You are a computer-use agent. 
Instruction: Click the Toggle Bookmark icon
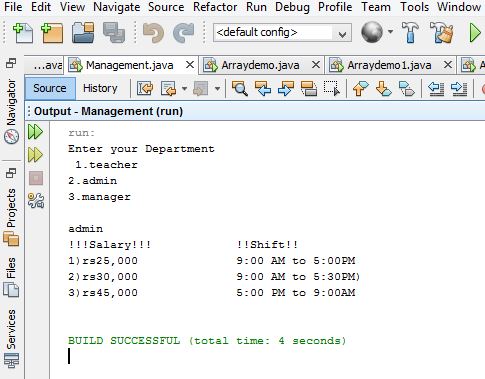point(407,89)
